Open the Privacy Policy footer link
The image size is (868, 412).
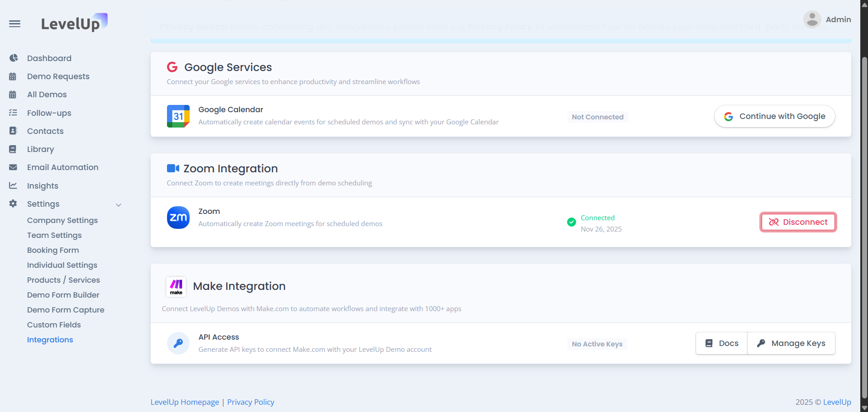point(251,402)
